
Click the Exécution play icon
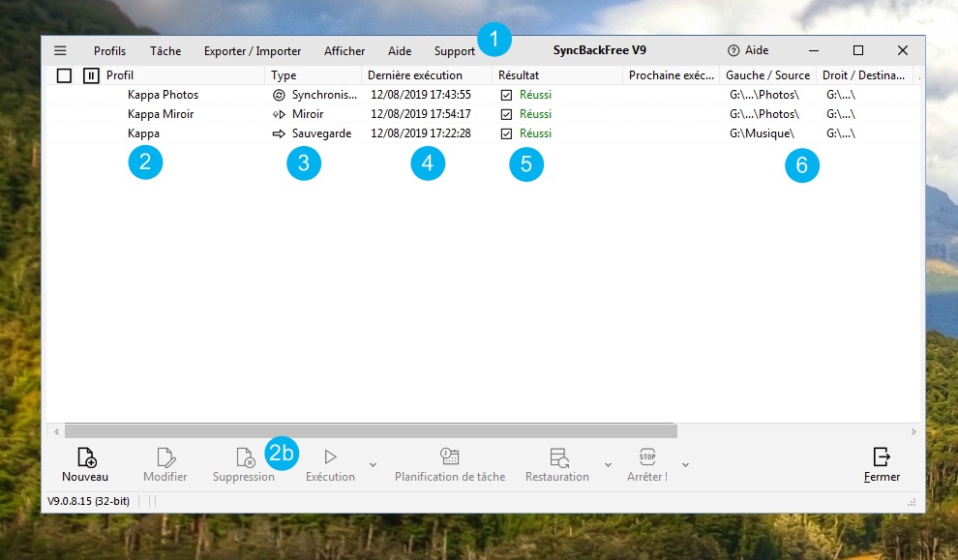[x=331, y=457]
